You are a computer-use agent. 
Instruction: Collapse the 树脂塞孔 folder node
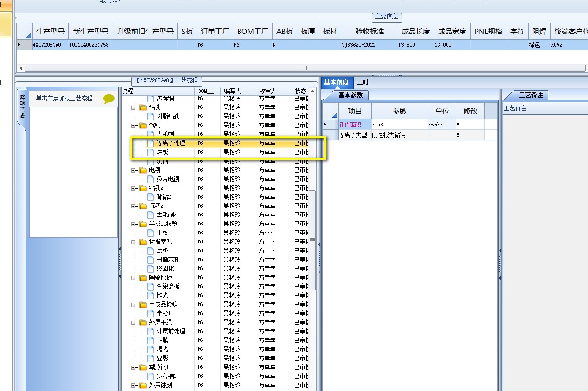point(134,242)
